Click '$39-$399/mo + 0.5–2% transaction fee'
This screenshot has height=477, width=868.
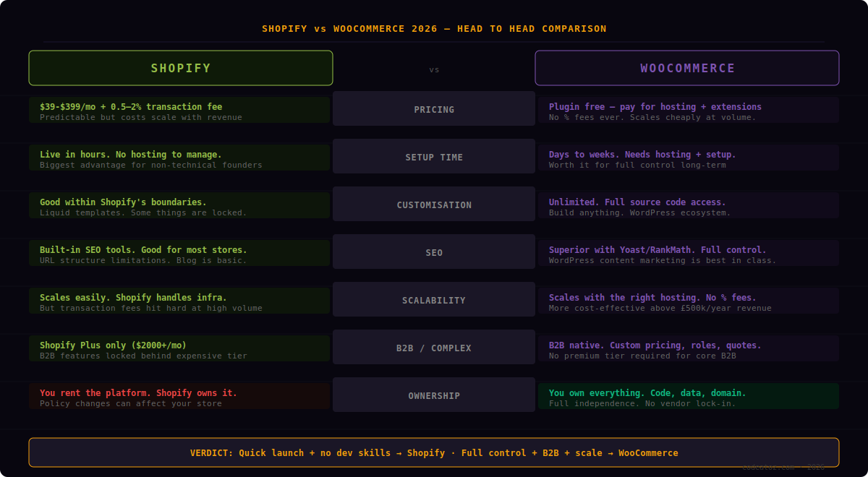point(131,106)
